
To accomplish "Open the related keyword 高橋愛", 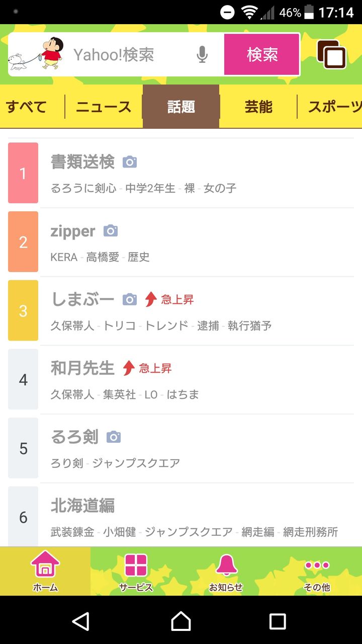I will [103, 257].
